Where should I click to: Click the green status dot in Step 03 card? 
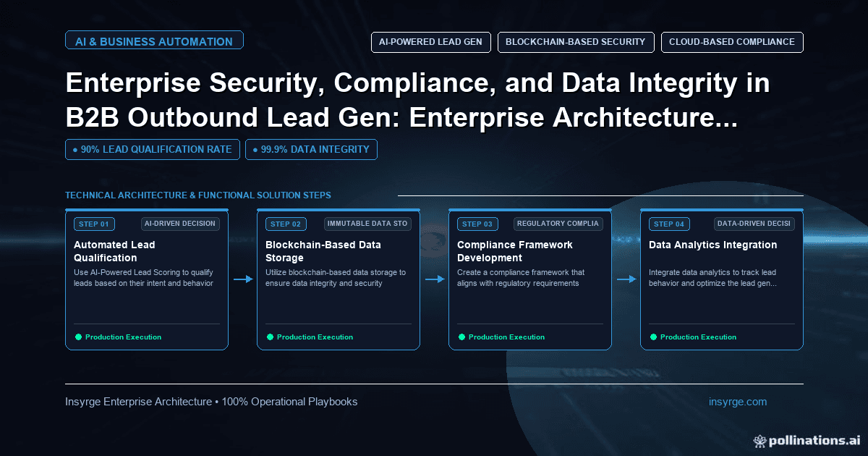461,337
